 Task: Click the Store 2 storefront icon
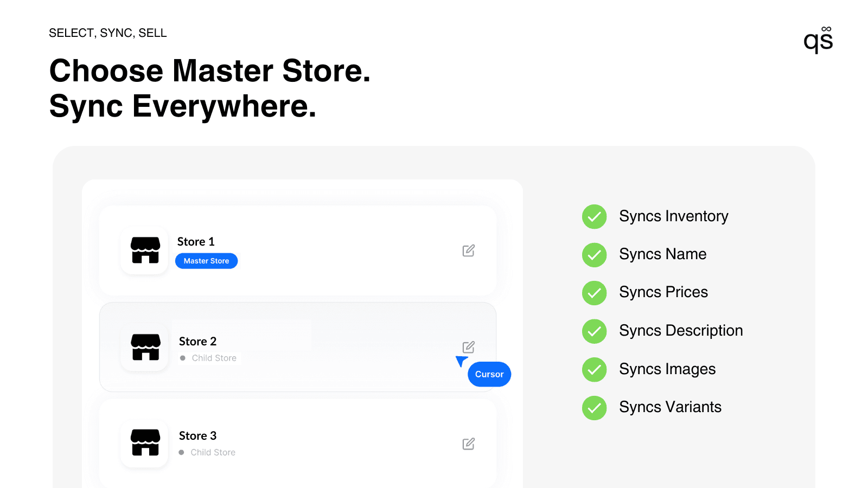tap(144, 347)
